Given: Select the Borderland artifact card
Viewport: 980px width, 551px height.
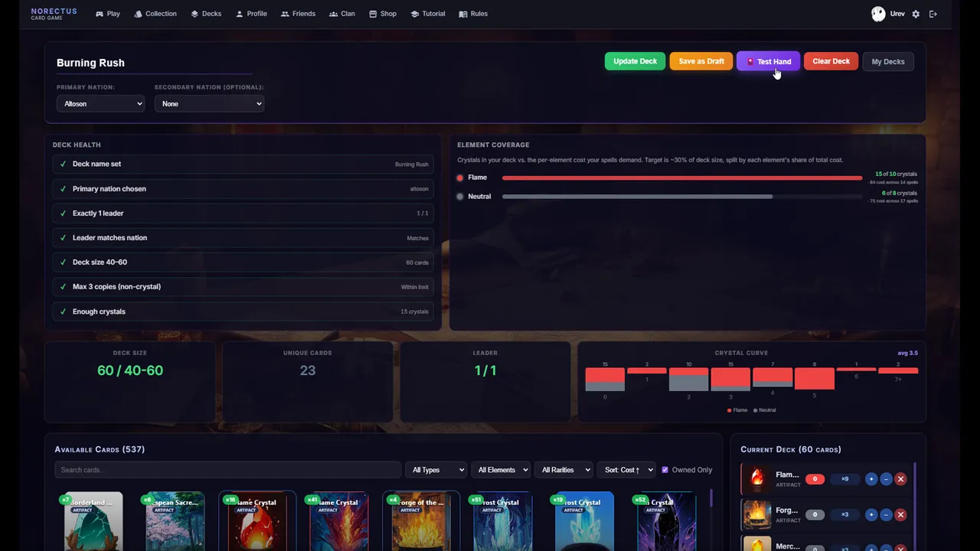Looking at the screenshot, I should click(93, 521).
